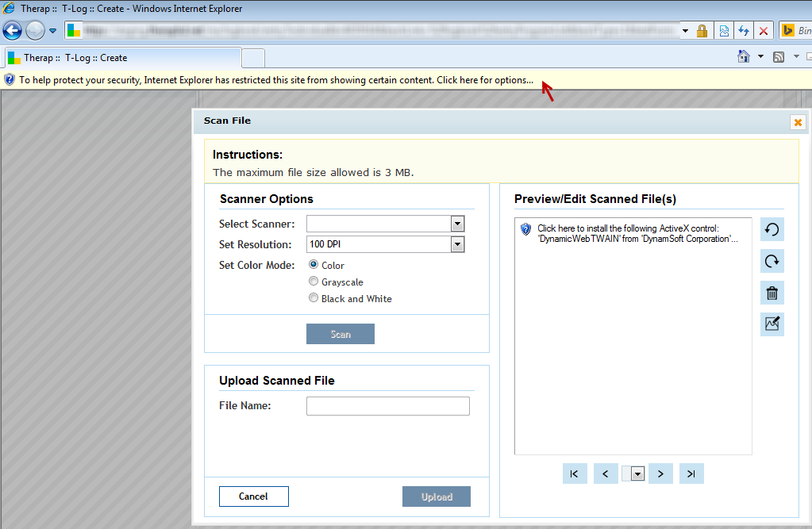Go to the previous scanned page

(x=606, y=473)
